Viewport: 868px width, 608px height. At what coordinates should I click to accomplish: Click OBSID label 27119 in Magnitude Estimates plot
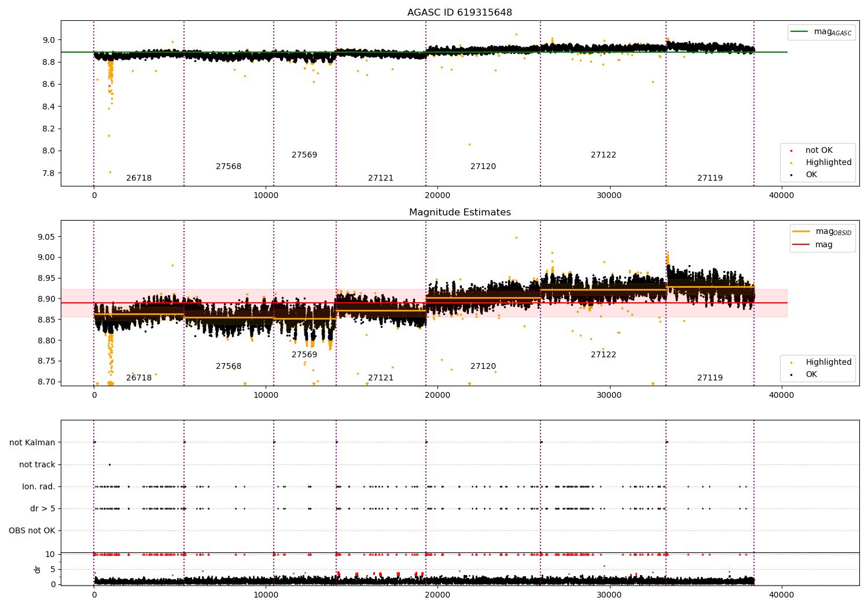pyautogui.click(x=710, y=378)
